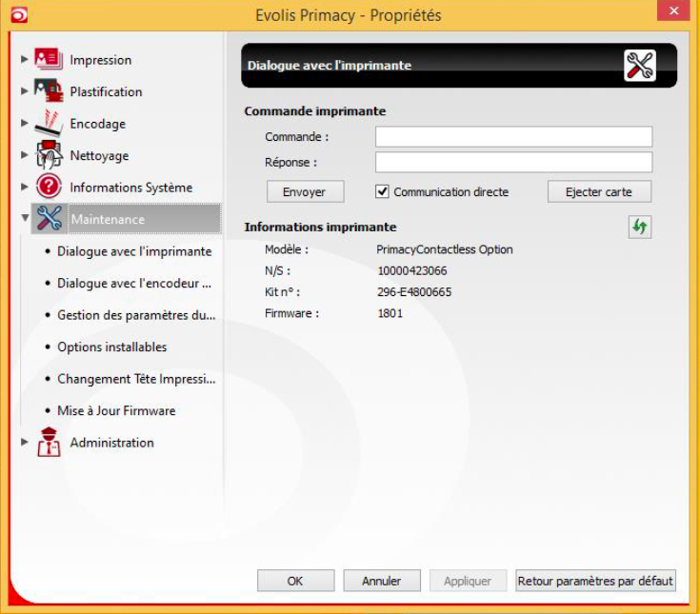Click the Maintenance tools icon in the sidebar
The height and width of the screenshot is (614, 700).
coord(50,219)
